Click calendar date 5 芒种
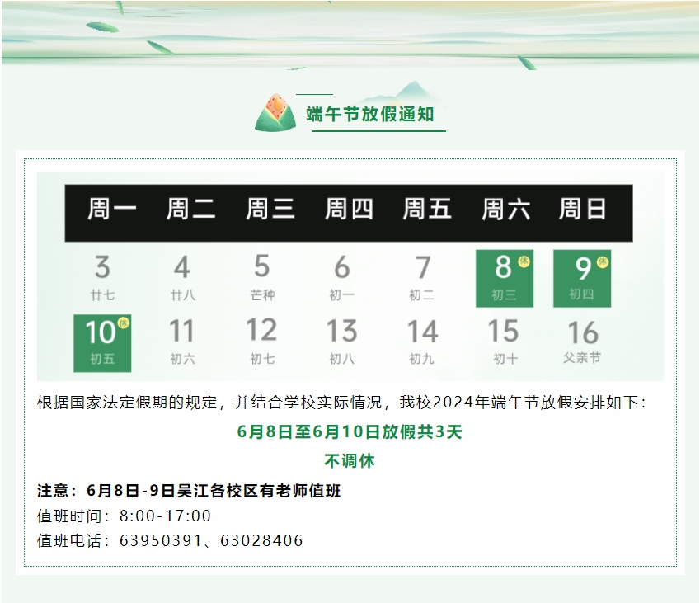Viewport: 700px width, 603px height. coord(262,278)
